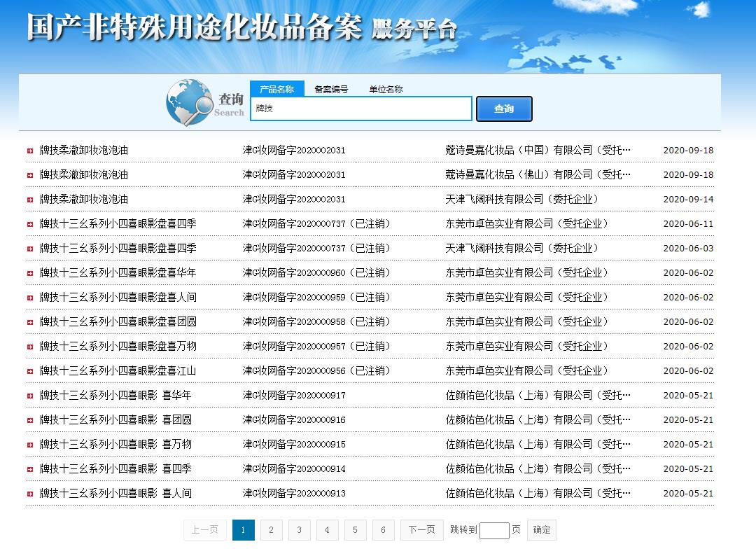Open 眼影盘喜四季 entry dated 2020-06-11
This screenshot has height=549, width=756.
(118, 224)
